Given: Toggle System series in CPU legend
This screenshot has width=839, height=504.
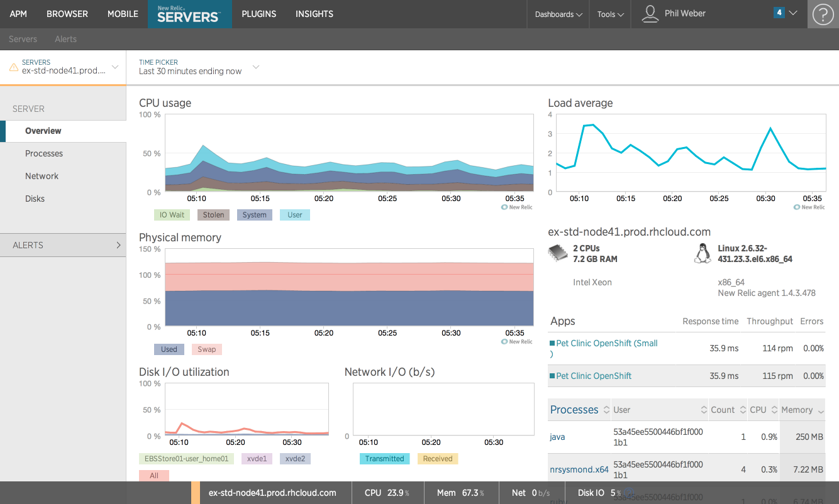Looking at the screenshot, I should (255, 215).
